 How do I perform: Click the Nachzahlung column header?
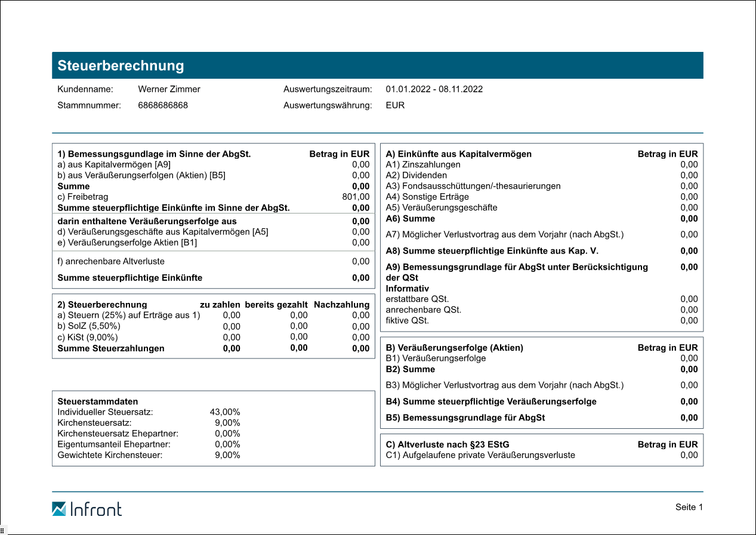[x=341, y=305]
